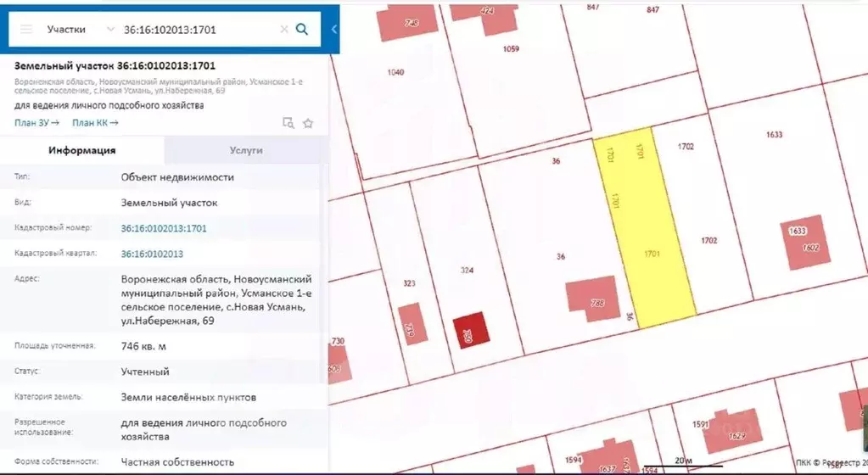Select building 1602 on the map
Viewport: 868px width, 475px height.
tap(805, 242)
